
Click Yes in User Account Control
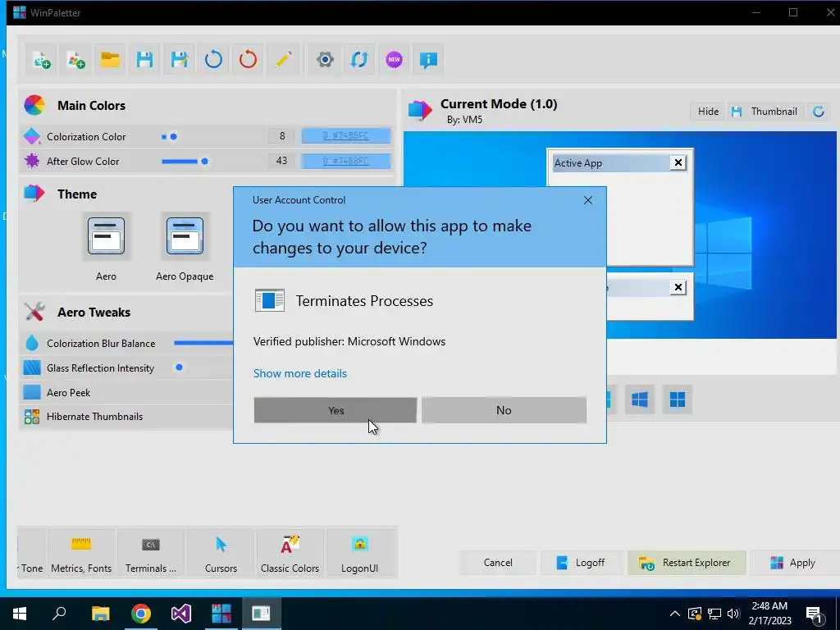click(336, 410)
